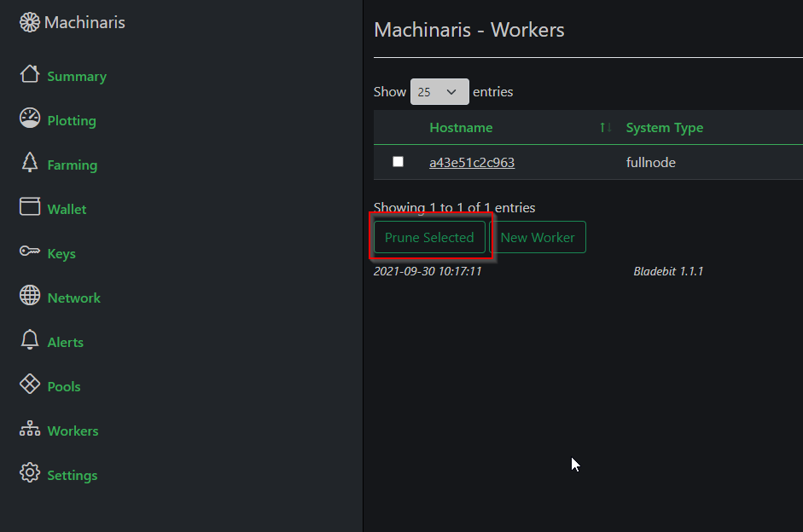The image size is (803, 532).
Task: Click the New Worker button
Action: coord(538,237)
